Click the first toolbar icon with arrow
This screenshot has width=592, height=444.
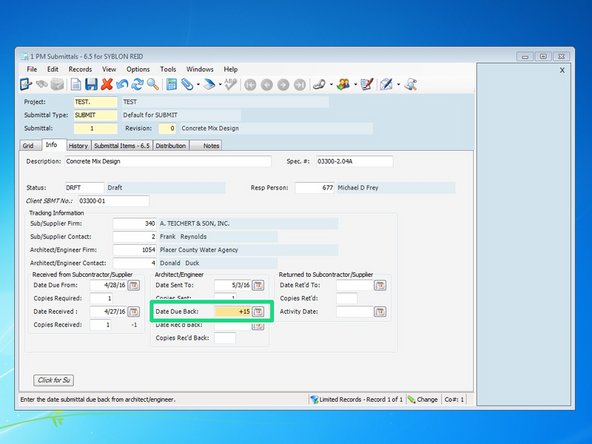(26, 84)
